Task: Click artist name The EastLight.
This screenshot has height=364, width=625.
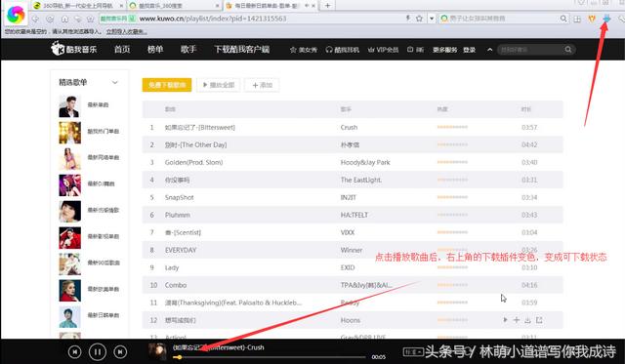Action: (360, 180)
